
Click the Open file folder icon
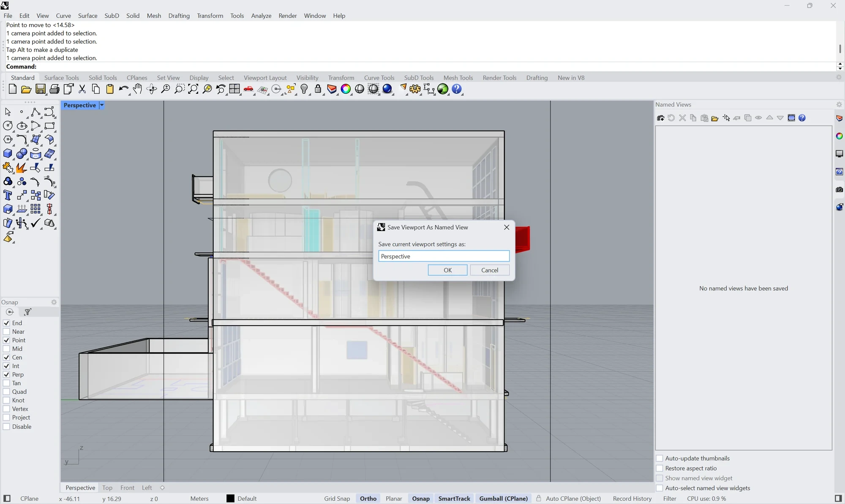pos(26,89)
